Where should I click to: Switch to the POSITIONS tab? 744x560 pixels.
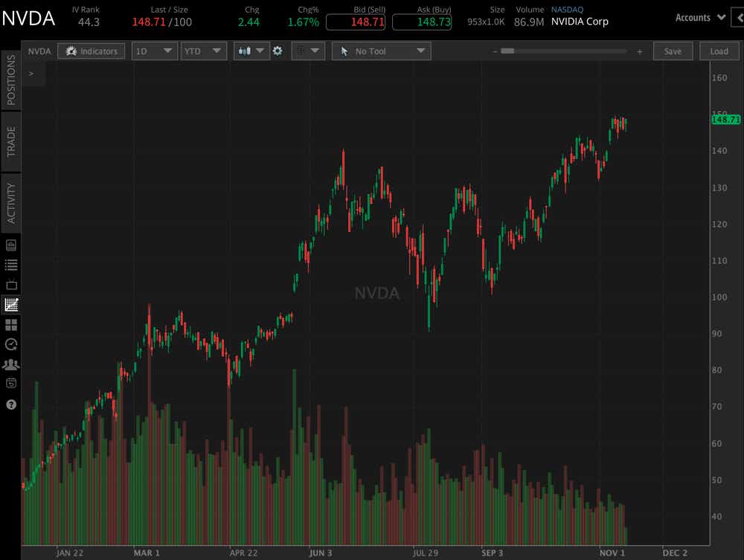tap(10, 78)
